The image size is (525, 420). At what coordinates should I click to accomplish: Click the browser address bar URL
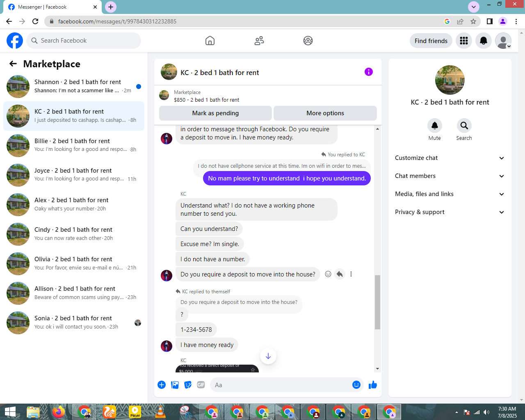click(x=117, y=21)
